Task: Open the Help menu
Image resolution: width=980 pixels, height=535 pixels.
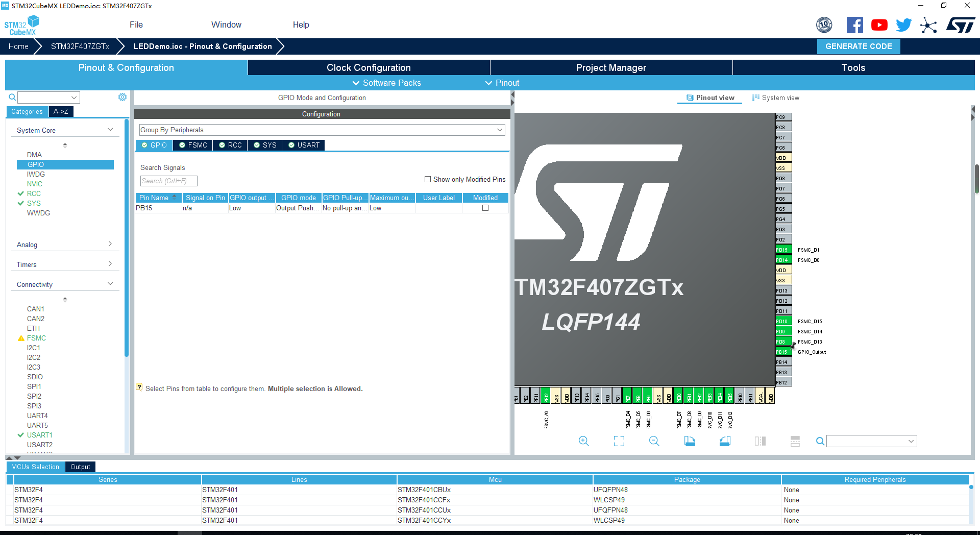Action: 301,25
